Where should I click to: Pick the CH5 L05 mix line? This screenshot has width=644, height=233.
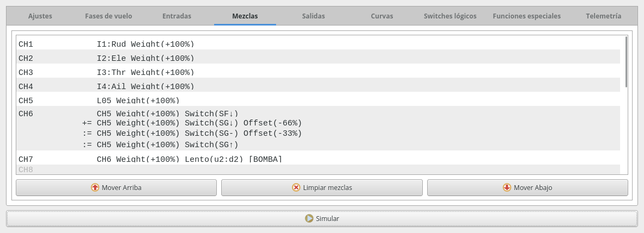pyautogui.click(x=137, y=100)
